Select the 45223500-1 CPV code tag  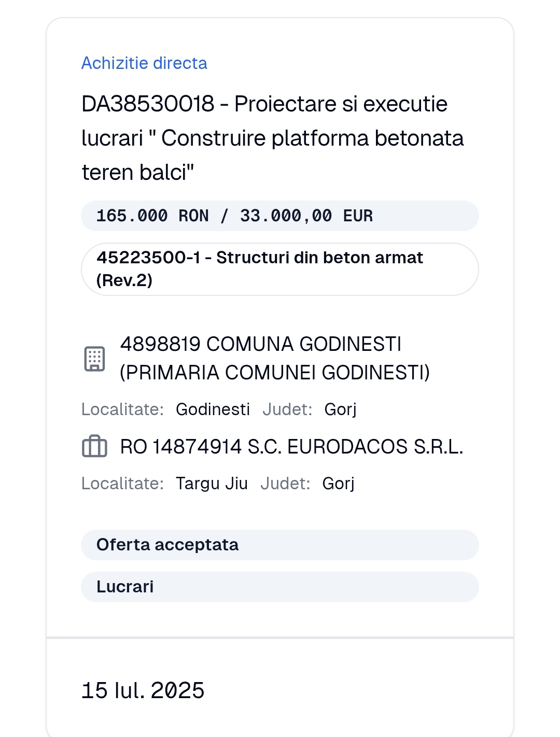[x=280, y=269]
